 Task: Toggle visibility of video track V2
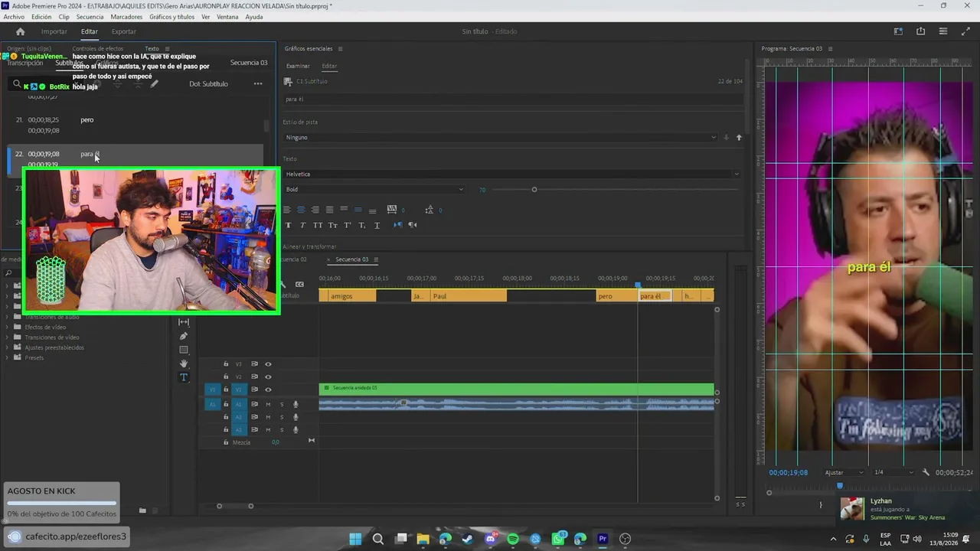(x=268, y=377)
